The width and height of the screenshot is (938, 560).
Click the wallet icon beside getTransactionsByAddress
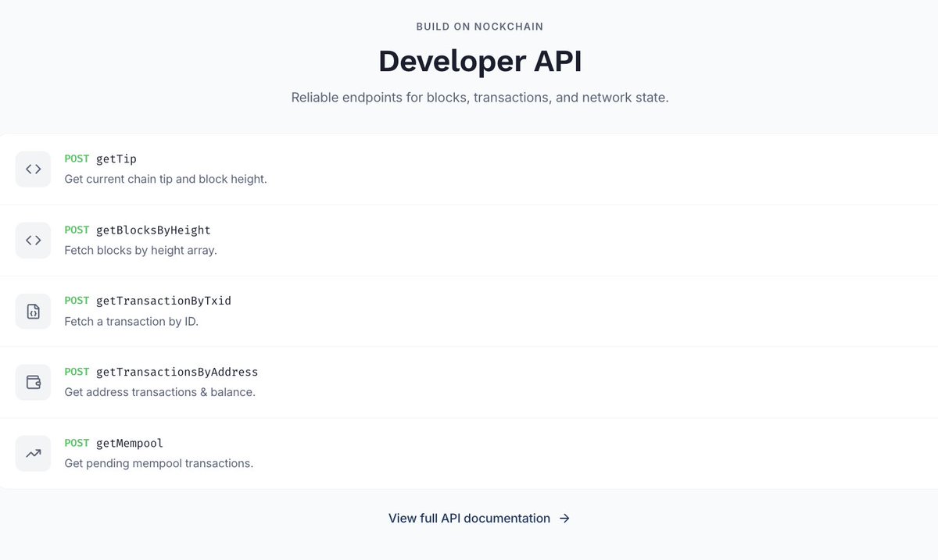tap(33, 382)
